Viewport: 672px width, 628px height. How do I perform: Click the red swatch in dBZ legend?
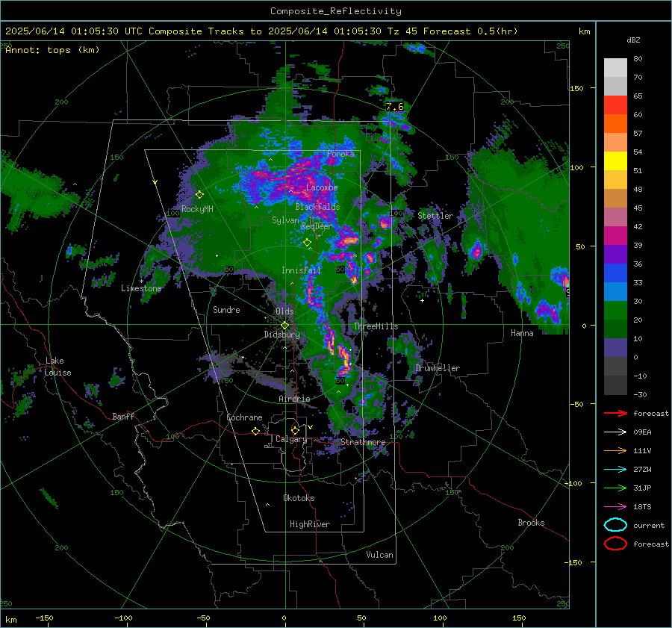point(615,105)
